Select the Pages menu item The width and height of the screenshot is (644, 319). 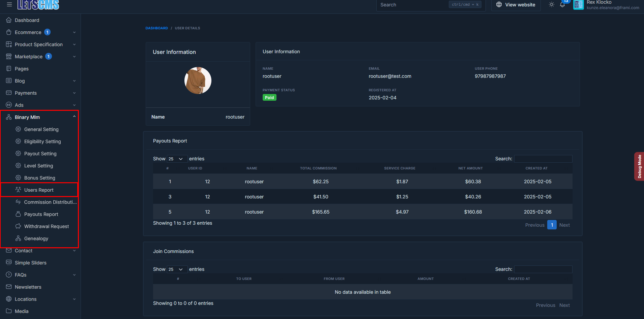[21, 68]
